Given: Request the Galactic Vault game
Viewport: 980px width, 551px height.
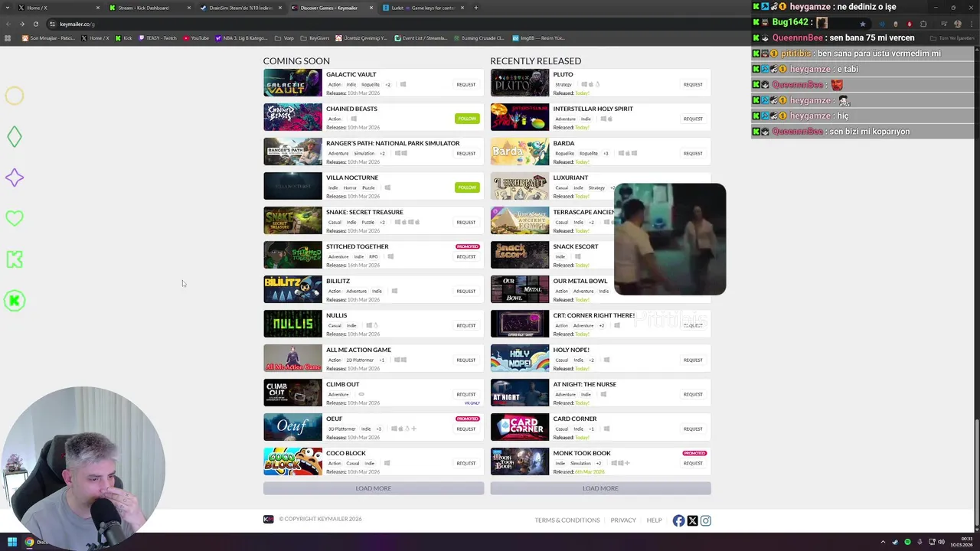Looking at the screenshot, I should click(466, 84).
